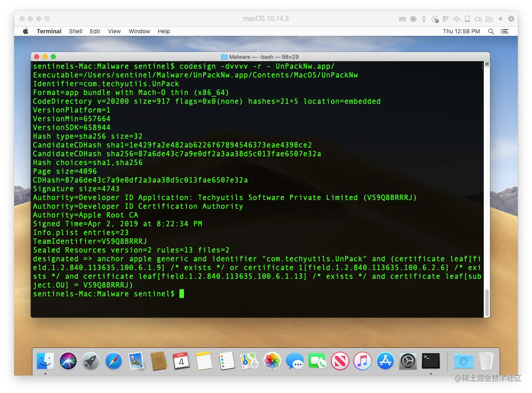The image size is (532, 393).
Task: Click the 'Authority=Developer ID Certification Authority' line
Action: pos(138,206)
